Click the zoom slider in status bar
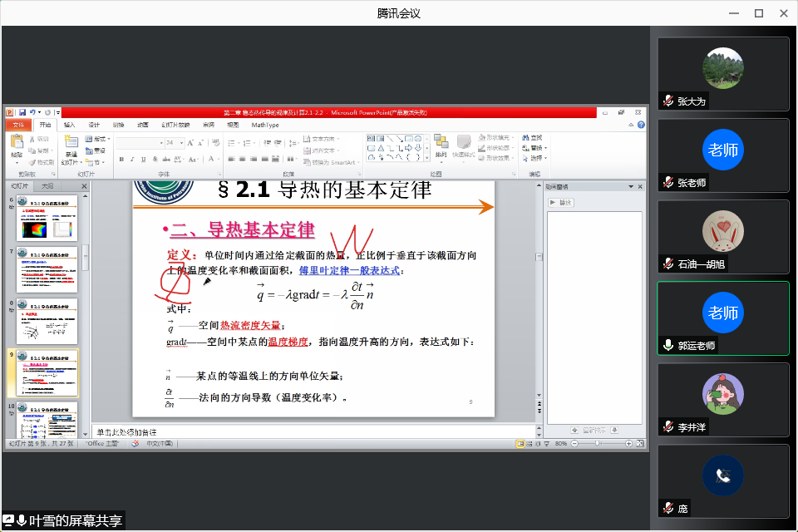The width and height of the screenshot is (798, 532). [x=598, y=444]
